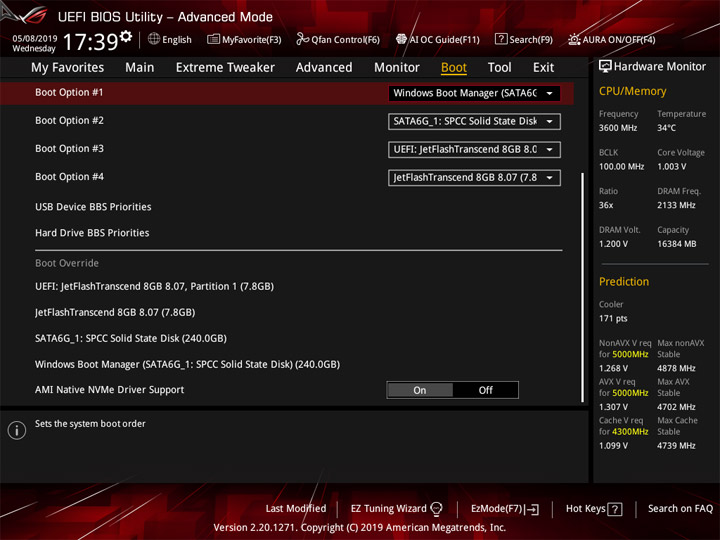Click the settings gear icon beside the clock
Viewport: 720px width, 540px height.
[125, 36]
